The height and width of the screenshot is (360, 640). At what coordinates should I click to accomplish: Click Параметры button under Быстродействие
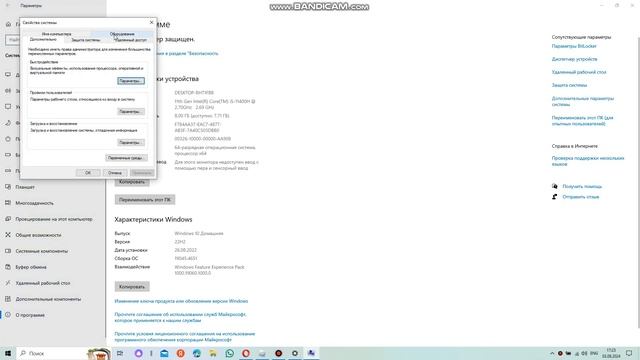131,81
